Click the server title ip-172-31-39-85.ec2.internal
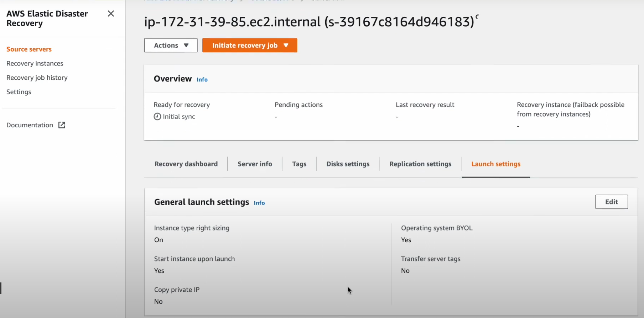Viewport: 644px width, 318px height. click(x=309, y=22)
